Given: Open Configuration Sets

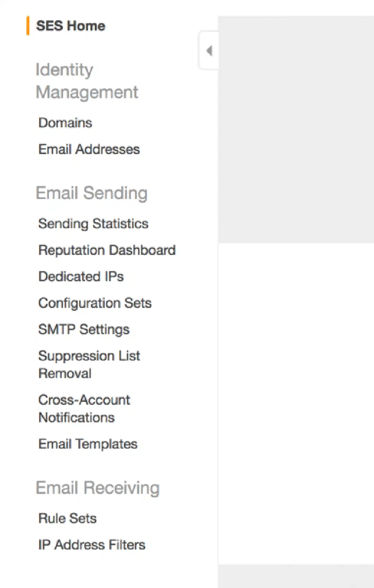Looking at the screenshot, I should (95, 303).
